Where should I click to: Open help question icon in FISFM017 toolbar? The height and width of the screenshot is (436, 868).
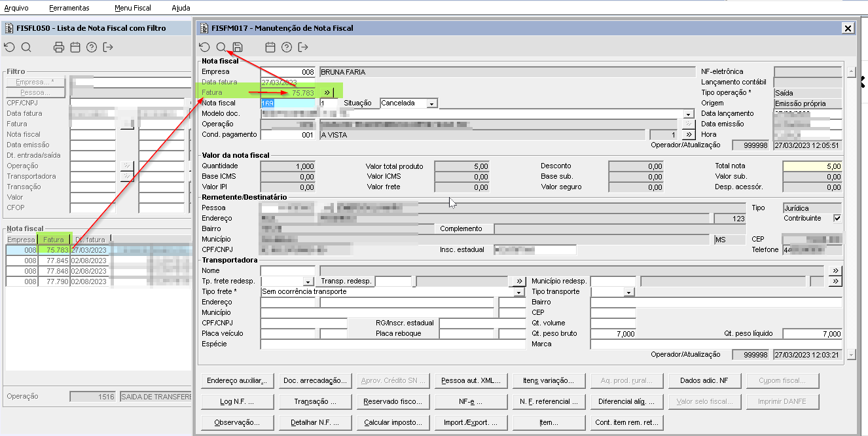[286, 47]
